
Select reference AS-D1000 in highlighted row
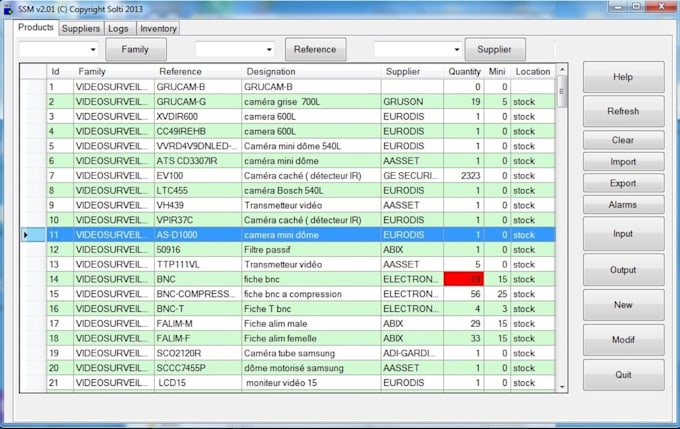pos(198,235)
